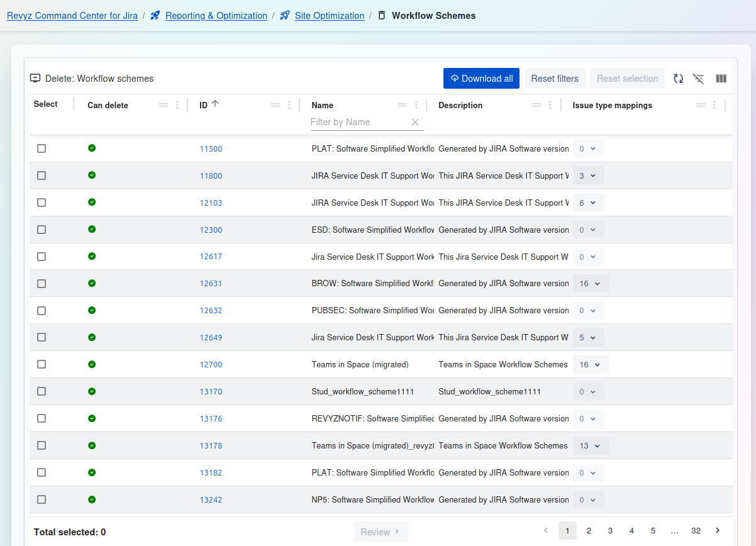Click the ID column ascending sort arrow
The height and width of the screenshot is (546, 756).
click(215, 104)
